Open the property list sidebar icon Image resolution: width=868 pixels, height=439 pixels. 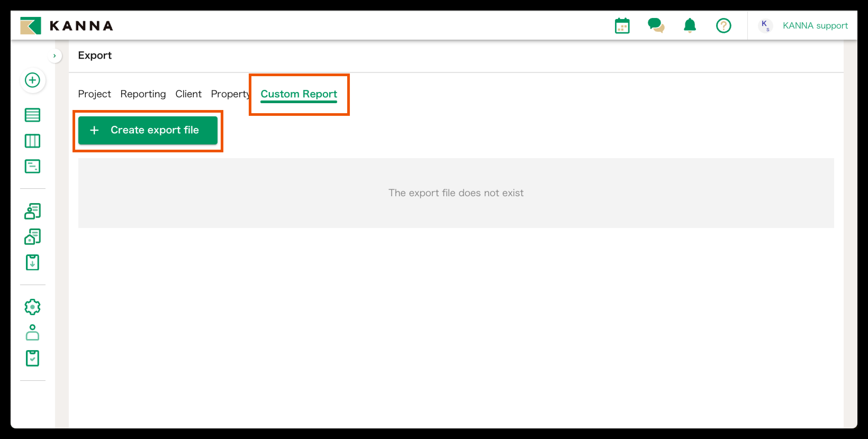point(33,237)
